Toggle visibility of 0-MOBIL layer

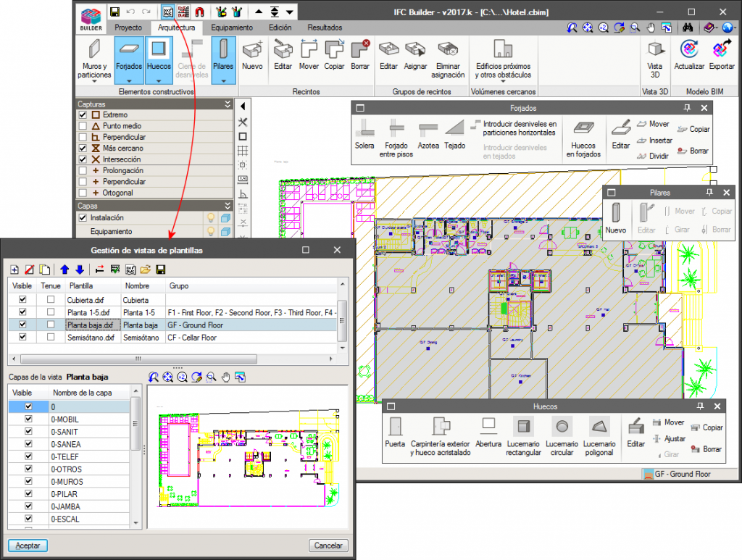(28, 419)
